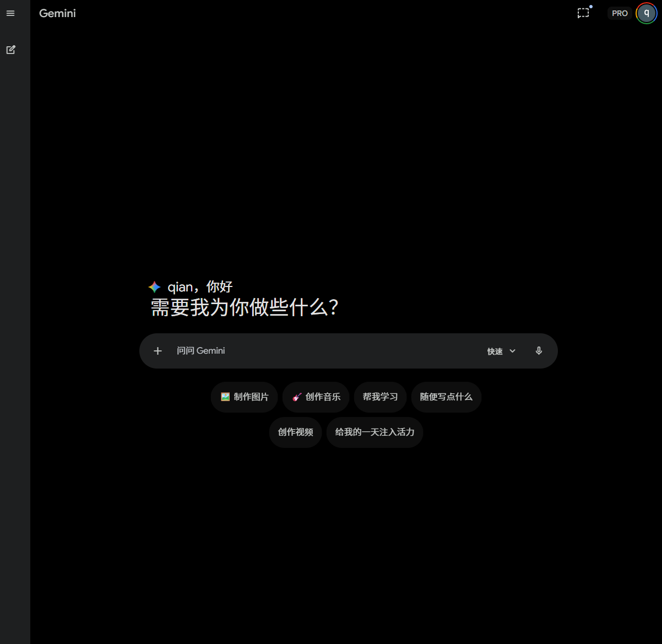Open the hamburger main menu

10,13
